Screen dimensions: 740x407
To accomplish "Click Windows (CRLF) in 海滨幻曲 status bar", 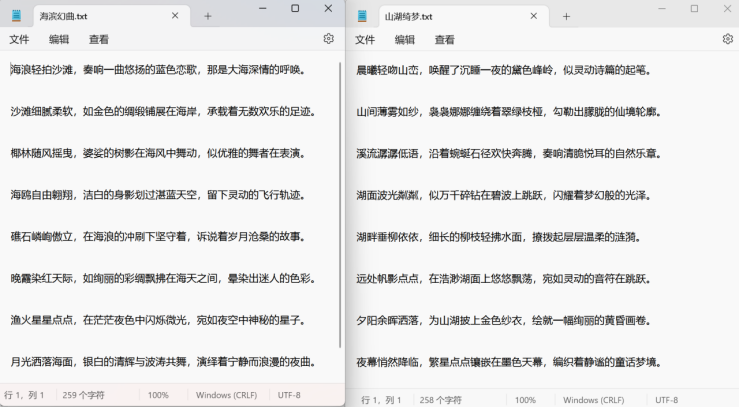I will click(x=227, y=395).
